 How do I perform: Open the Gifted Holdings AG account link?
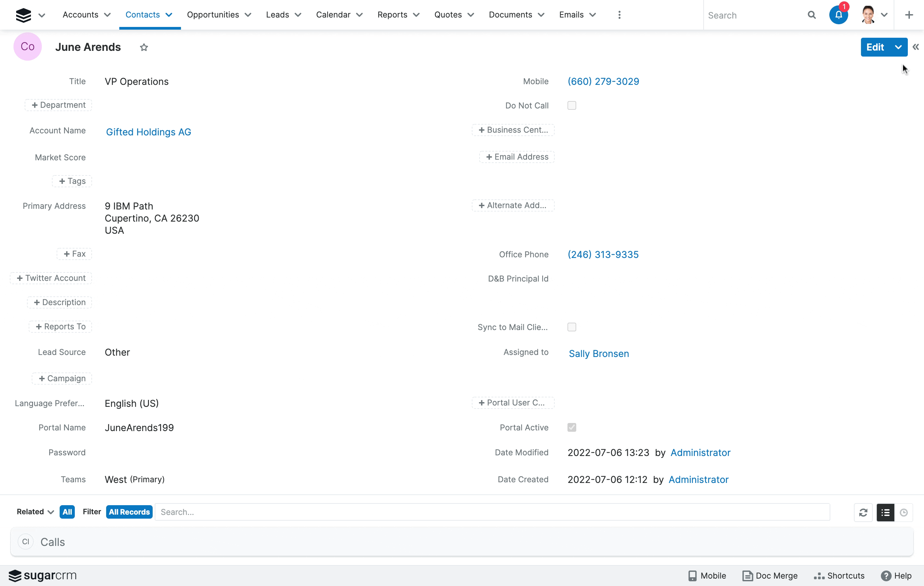pyautogui.click(x=148, y=132)
